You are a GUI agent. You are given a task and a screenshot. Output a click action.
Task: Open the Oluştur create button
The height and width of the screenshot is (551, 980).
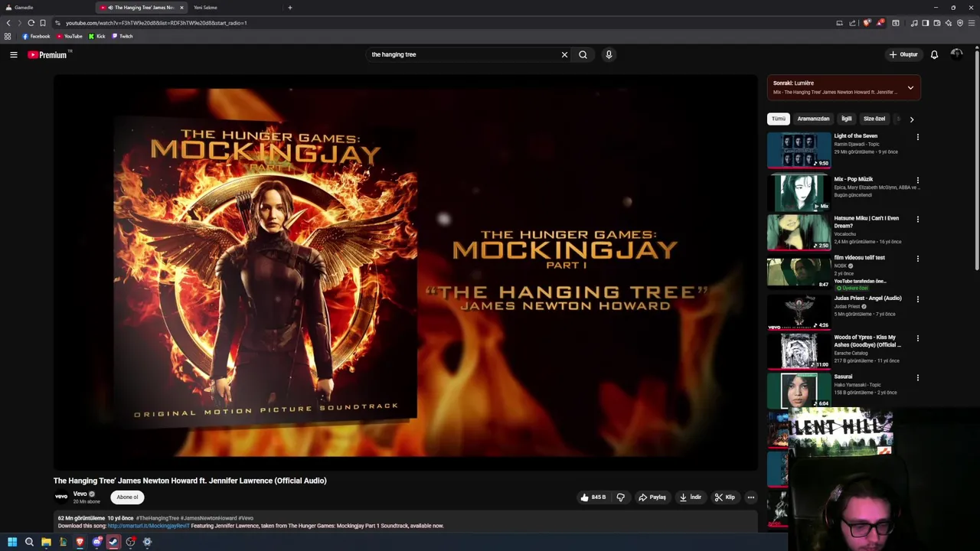[x=903, y=54]
